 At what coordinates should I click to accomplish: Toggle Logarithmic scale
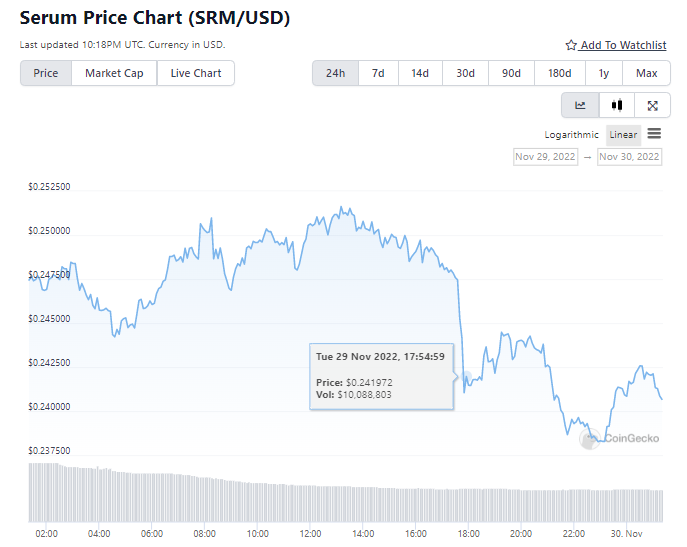click(571, 135)
